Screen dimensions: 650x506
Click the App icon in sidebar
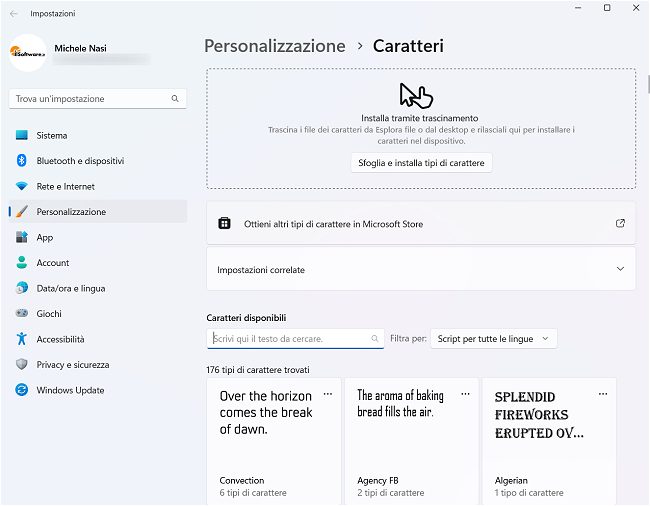tap(22, 237)
